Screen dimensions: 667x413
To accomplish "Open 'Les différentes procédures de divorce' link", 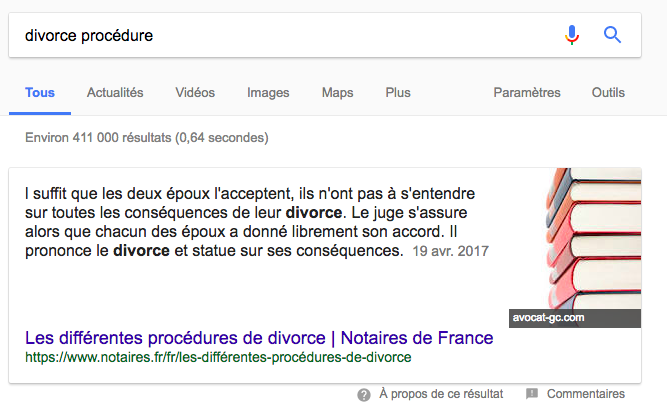I will (x=258, y=337).
